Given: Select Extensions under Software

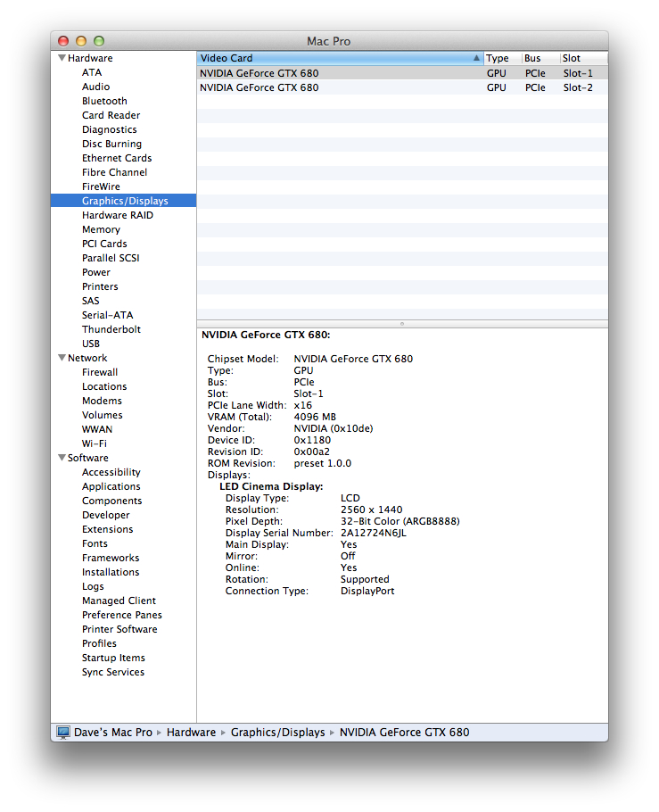Looking at the screenshot, I should coord(108,529).
